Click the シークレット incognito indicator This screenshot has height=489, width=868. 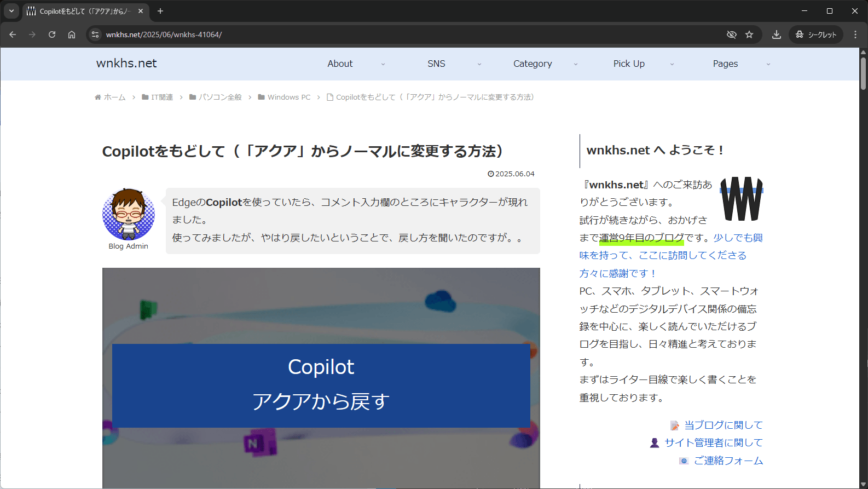(x=816, y=34)
